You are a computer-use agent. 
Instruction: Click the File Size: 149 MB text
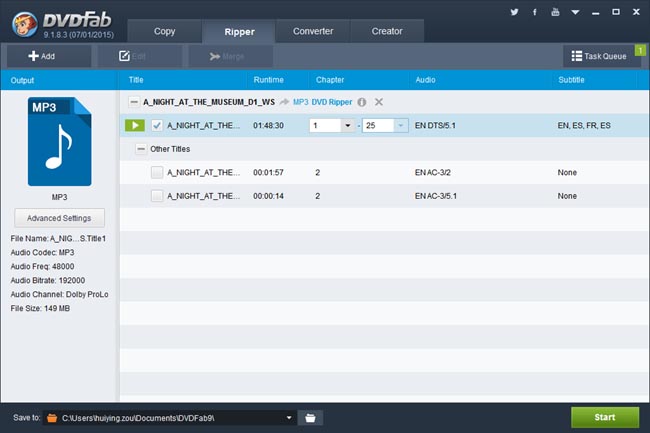pyautogui.click(x=40, y=308)
